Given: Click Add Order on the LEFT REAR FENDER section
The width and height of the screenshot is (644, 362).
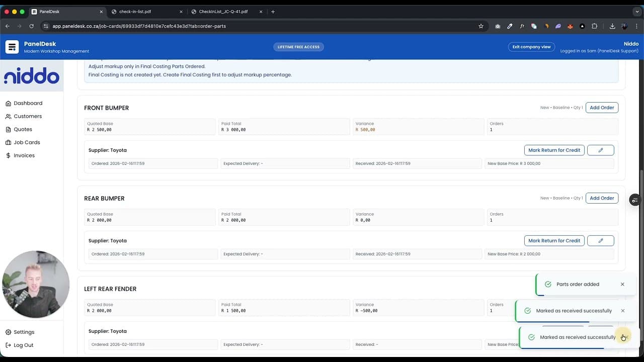Looking at the screenshot, I should click(x=602, y=289).
